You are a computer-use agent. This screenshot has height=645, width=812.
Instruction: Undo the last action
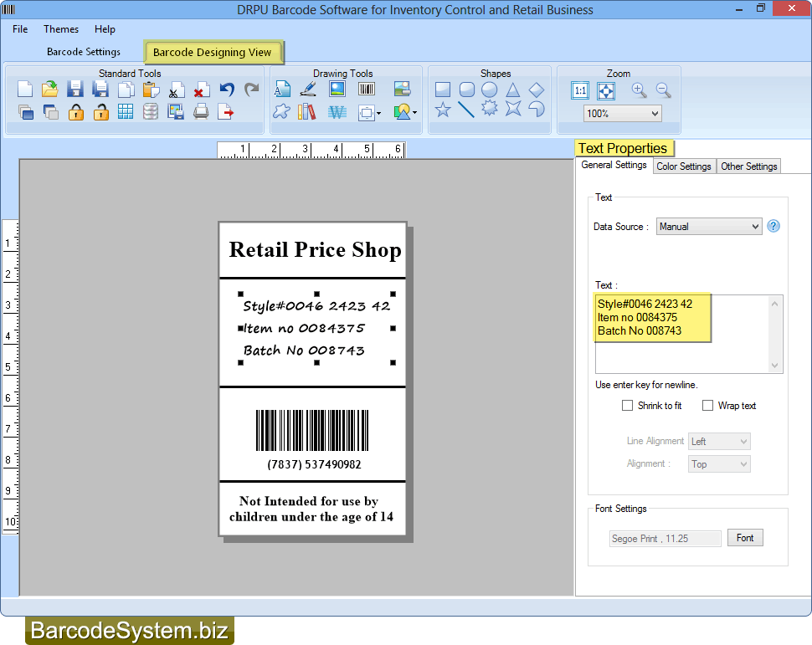tap(227, 89)
